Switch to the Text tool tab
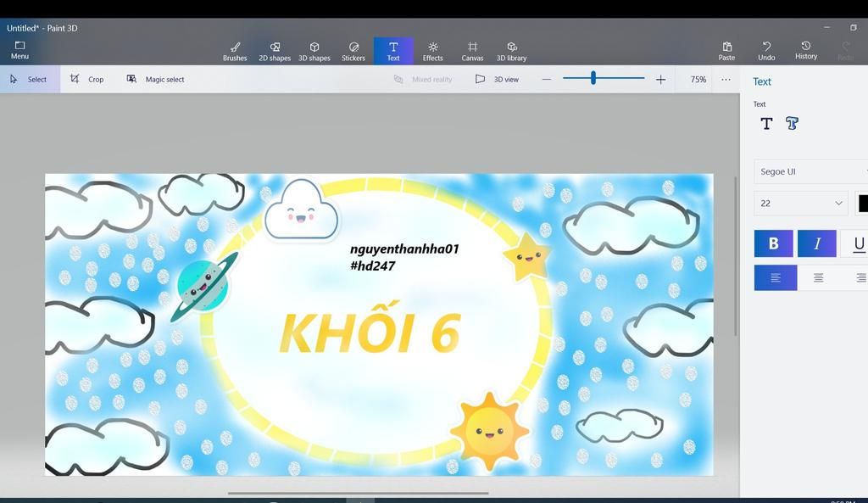The image size is (868, 503). 393,51
